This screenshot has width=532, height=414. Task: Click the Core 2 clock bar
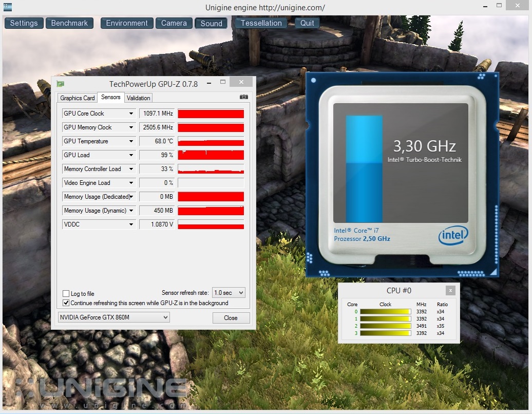pos(386,326)
